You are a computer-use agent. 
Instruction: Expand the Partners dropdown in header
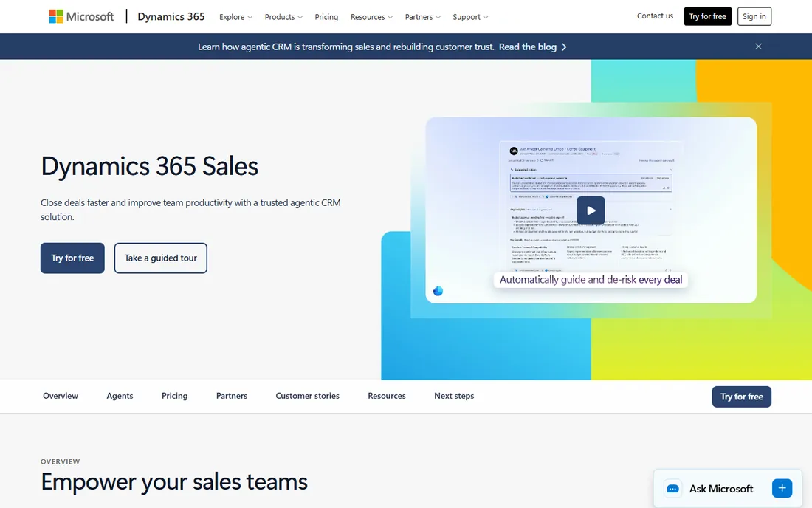pos(422,17)
